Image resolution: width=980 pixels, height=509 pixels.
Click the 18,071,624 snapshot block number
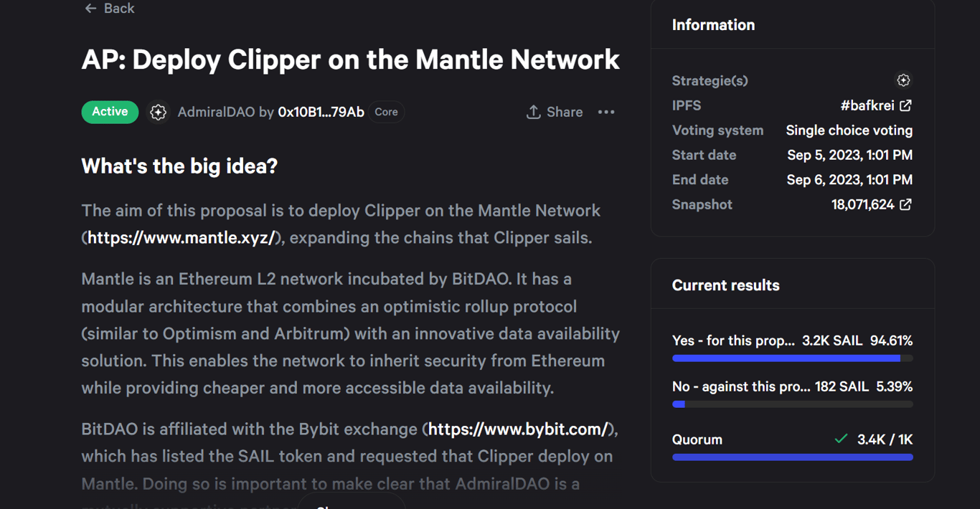[862, 204]
